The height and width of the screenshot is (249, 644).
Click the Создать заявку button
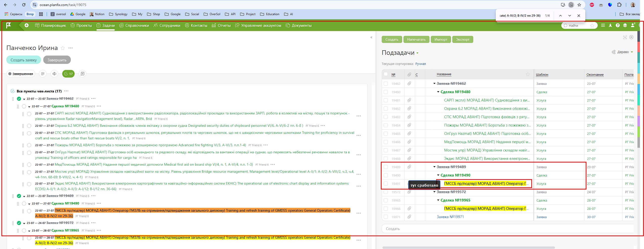(24, 60)
